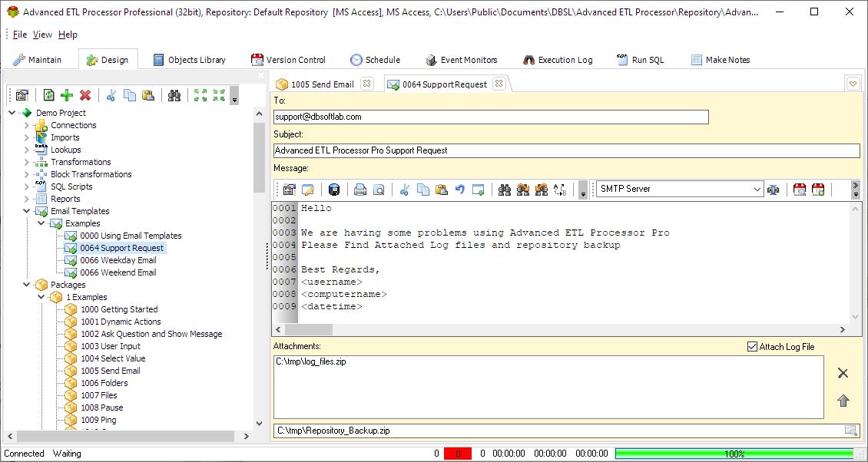Collapse the Packages tree node
Viewport: 868px width, 462px height.
coord(26,285)
